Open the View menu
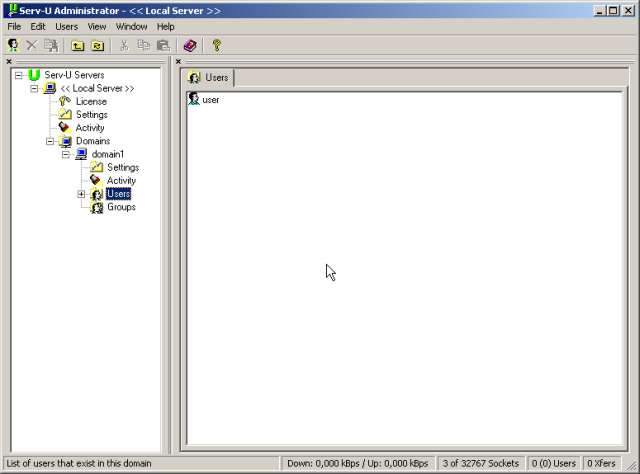640x474 pixels. [x=97, y=27]
